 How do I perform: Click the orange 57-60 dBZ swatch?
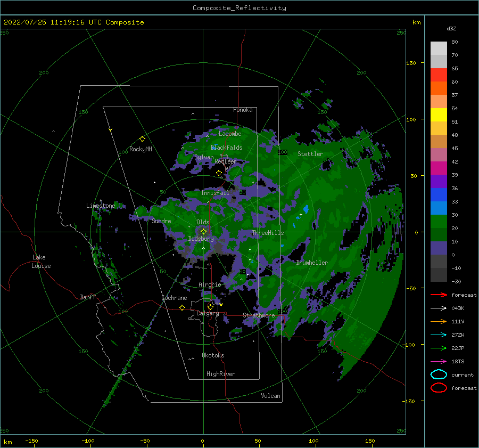click(x=439, y=88)
